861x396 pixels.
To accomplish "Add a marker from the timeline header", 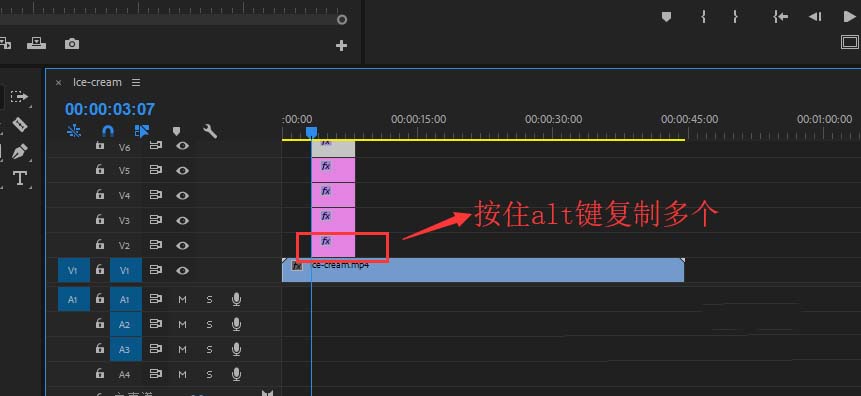I will click(x=176, y=131).
